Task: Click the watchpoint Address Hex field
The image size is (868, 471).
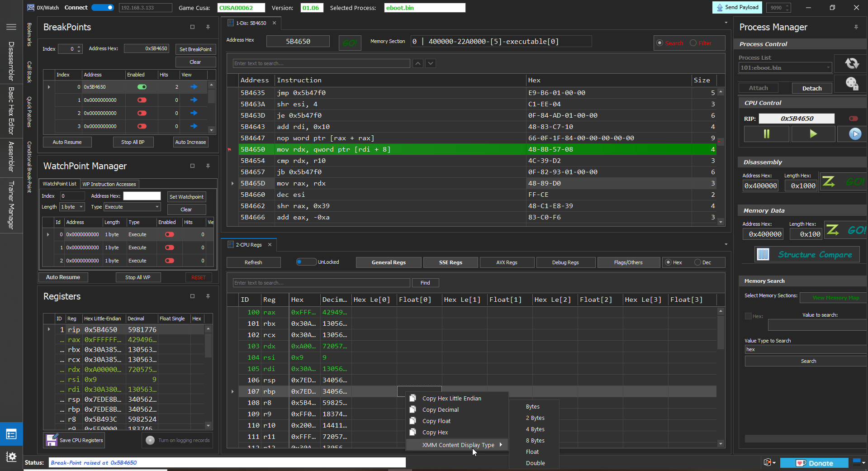Action: coord(142,196)
